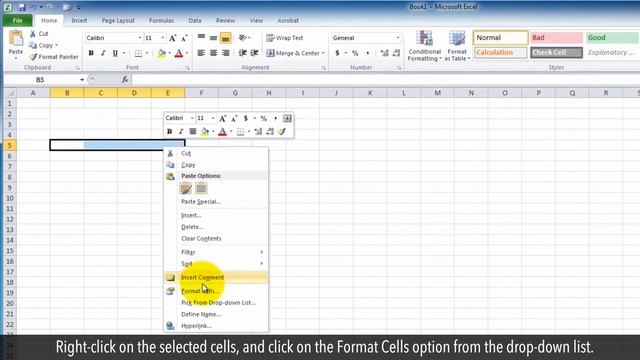Increase decimal places in ribbon
Screen dimensions: 640x360
click(384, 53)
